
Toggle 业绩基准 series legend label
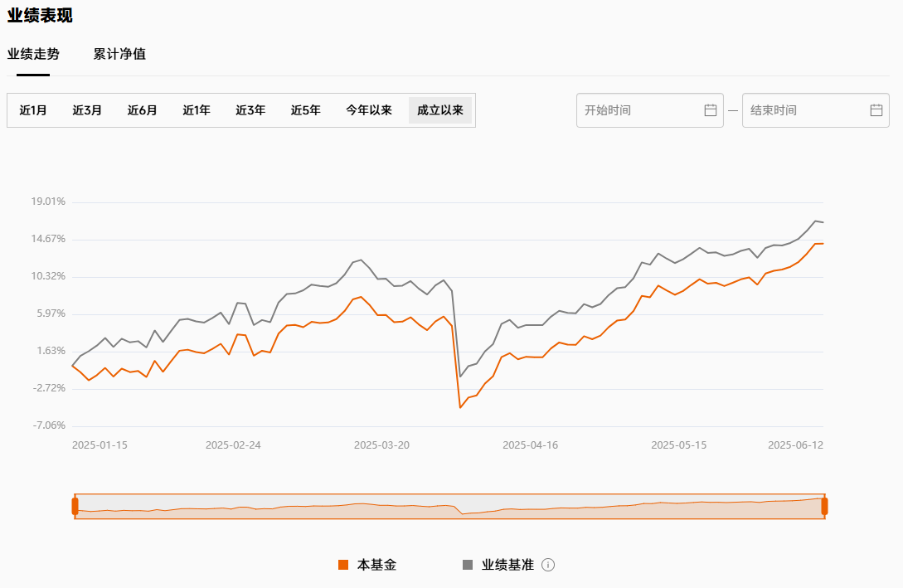coord(507,565)
